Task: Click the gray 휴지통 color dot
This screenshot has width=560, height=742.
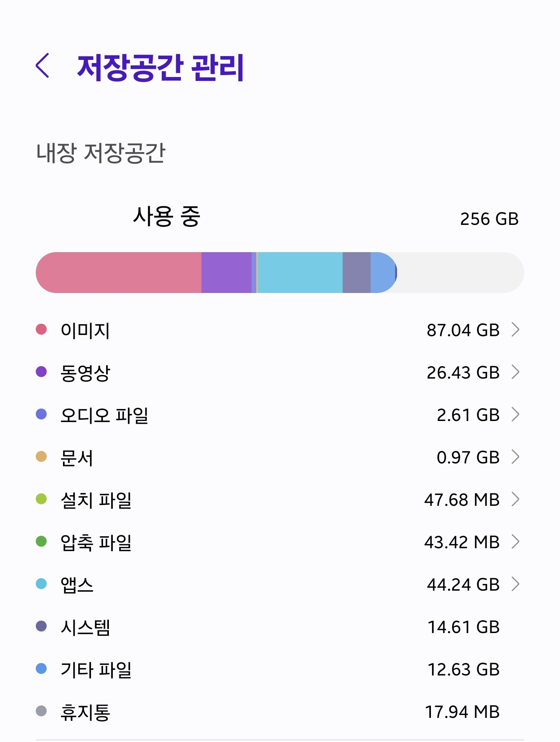Action: click(x=41, y=711)
